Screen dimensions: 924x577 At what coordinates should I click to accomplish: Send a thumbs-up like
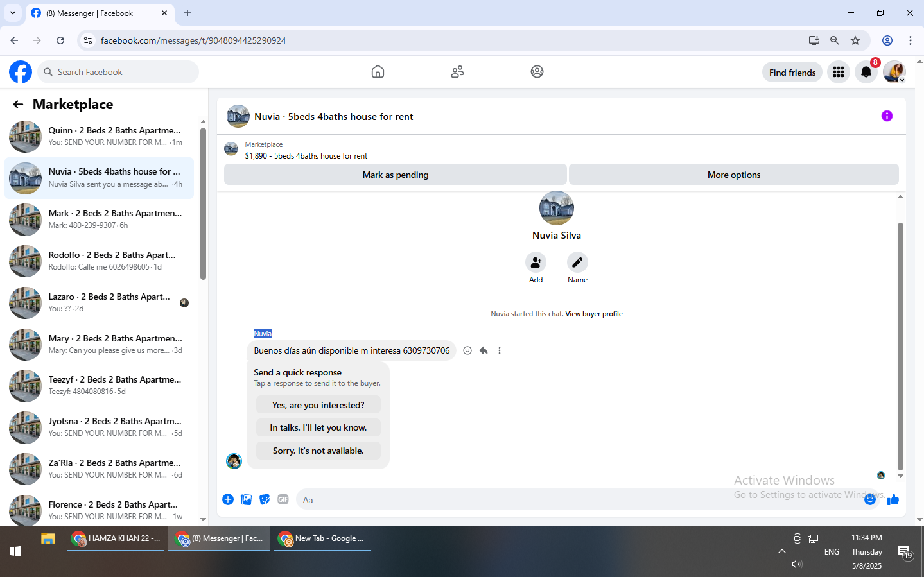point(893,499)
